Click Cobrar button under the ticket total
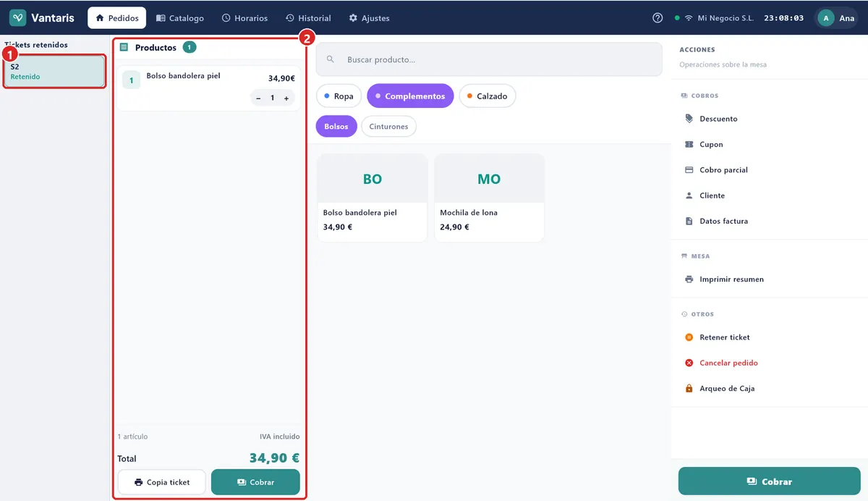 pyautogui.click(x=255, y=482)
